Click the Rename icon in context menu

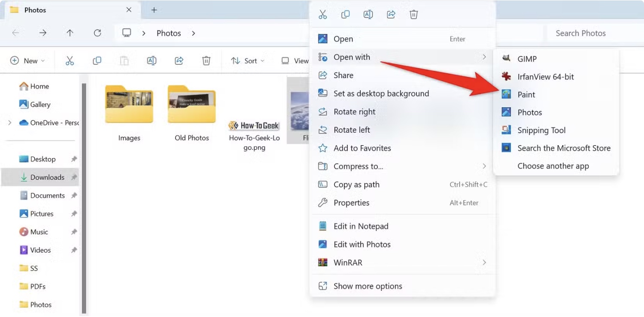point(368,15)
